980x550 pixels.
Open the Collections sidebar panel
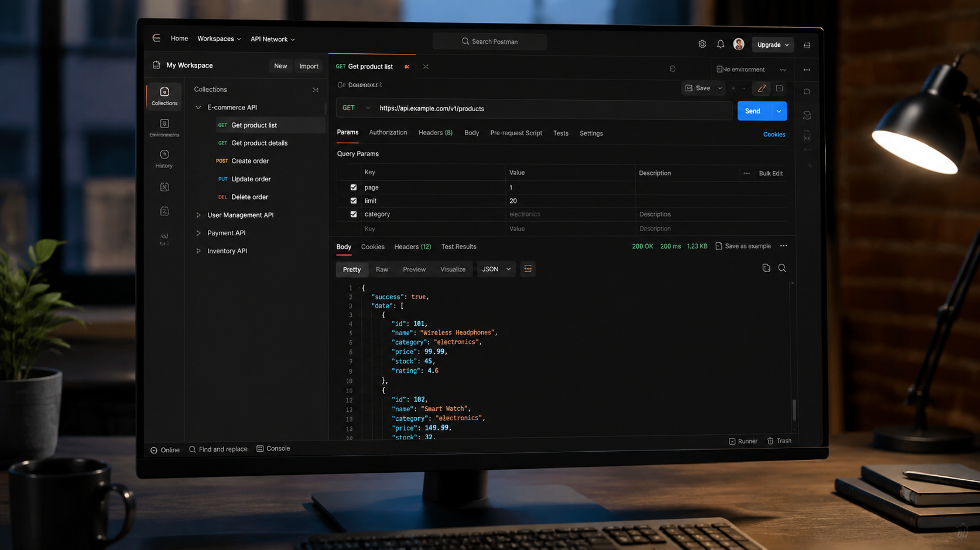click(165, 96)
